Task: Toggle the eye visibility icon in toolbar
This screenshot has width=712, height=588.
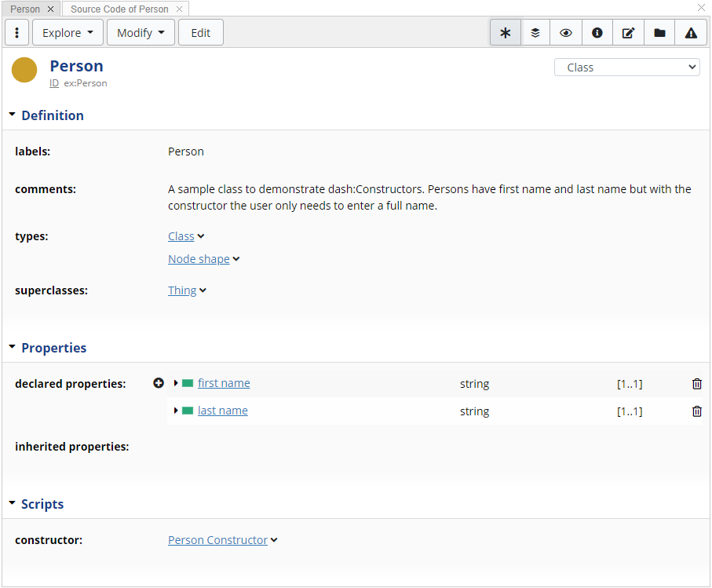Action: click(x=566, y=33)
